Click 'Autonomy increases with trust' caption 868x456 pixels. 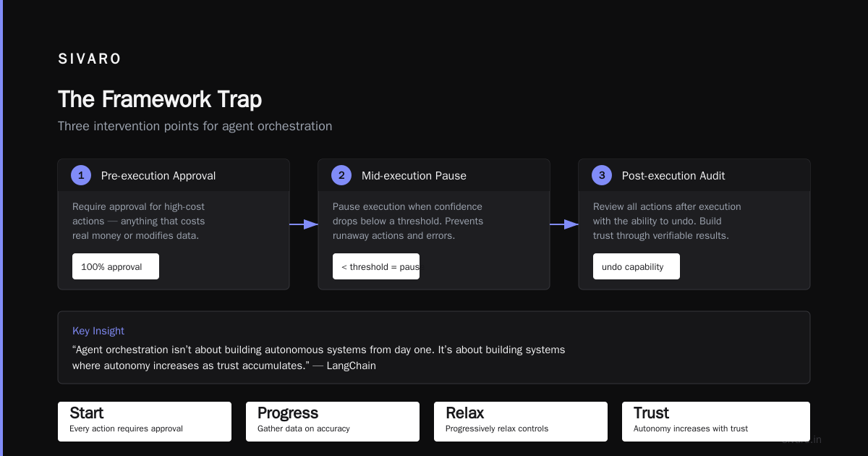[x=691, y=428]
